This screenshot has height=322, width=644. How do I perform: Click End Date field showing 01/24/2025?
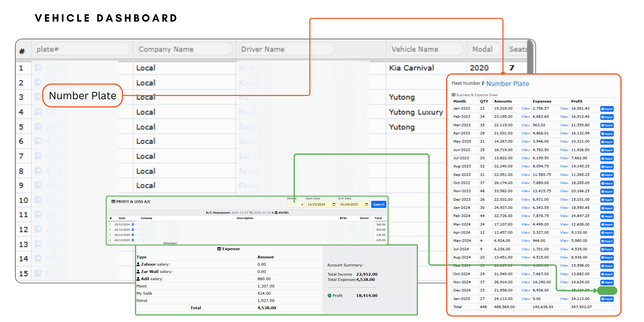354,205
